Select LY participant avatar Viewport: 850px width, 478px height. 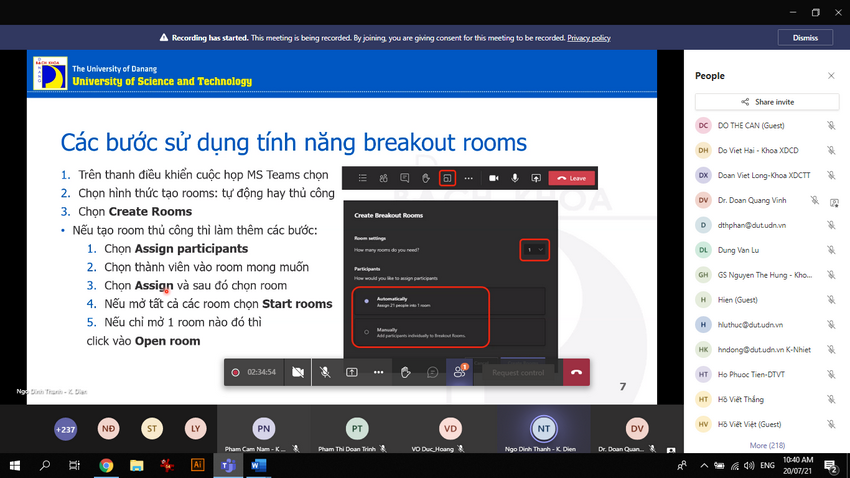(195, 429)
